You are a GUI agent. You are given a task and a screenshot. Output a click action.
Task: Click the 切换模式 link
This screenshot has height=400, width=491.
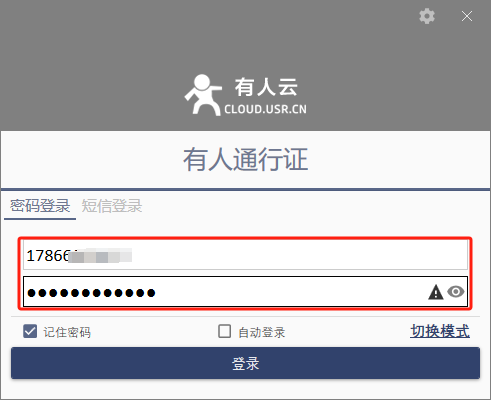[x=440, y=331]
